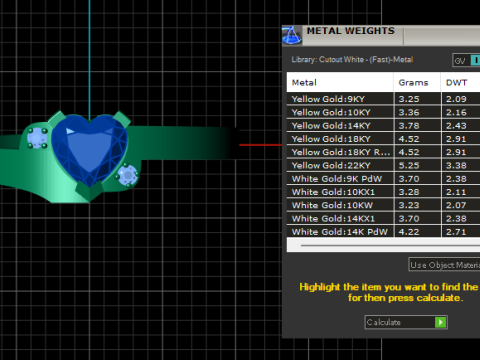
Task: Click the 3.28 grams value for 10KX1
Action: click(409, 192)
